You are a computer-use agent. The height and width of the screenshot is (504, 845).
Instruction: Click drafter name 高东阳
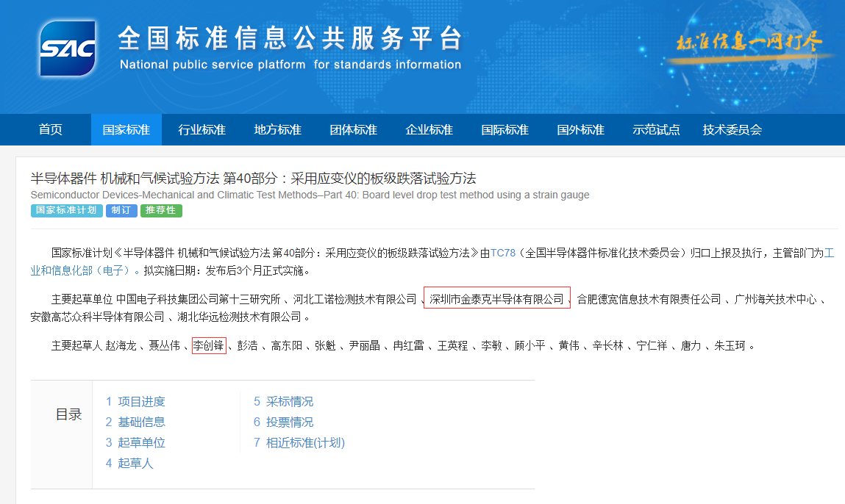(x=286, y=346)
